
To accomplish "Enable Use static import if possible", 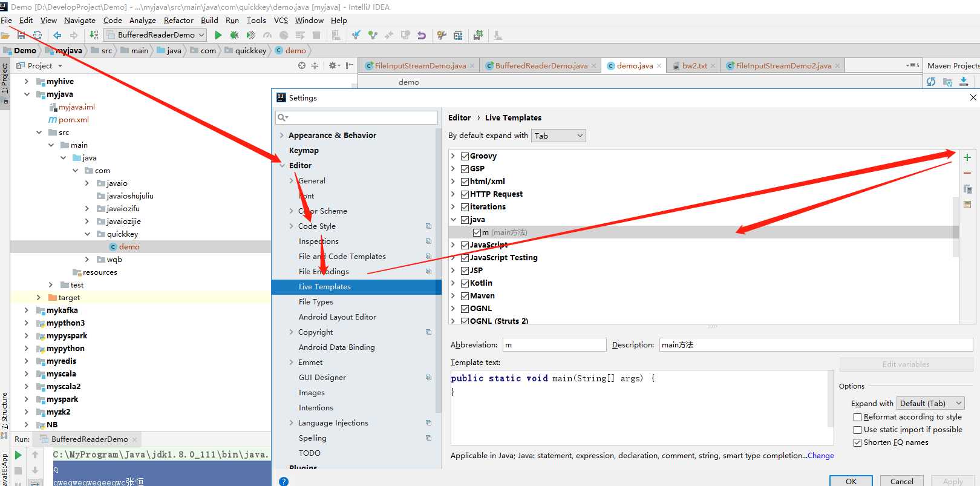I will click(857, 430).
